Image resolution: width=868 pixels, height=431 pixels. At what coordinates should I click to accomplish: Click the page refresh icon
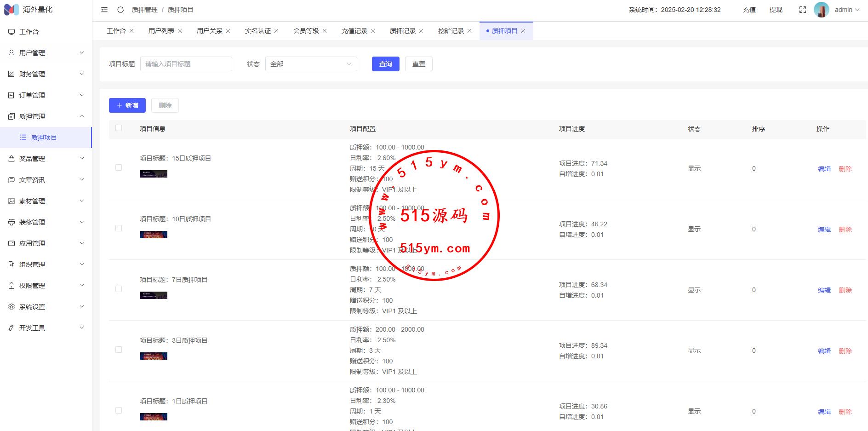click(x=120, y=10)
